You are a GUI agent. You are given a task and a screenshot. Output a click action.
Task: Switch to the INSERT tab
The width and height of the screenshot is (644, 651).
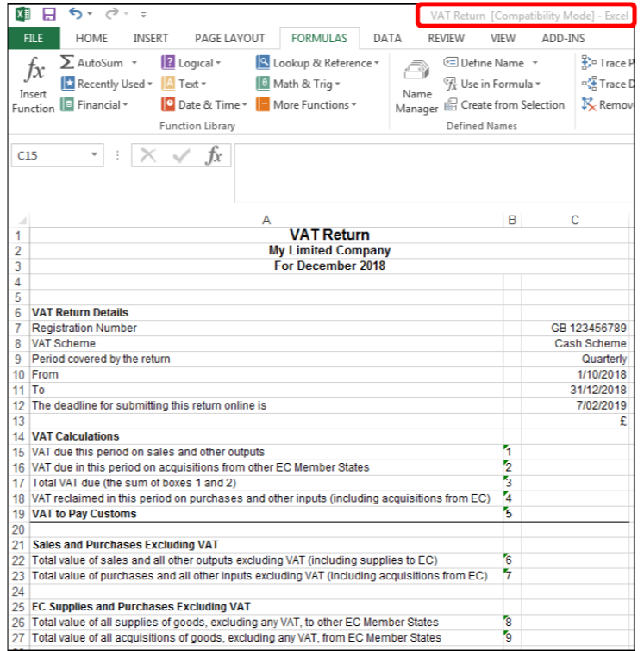(150, 38)
